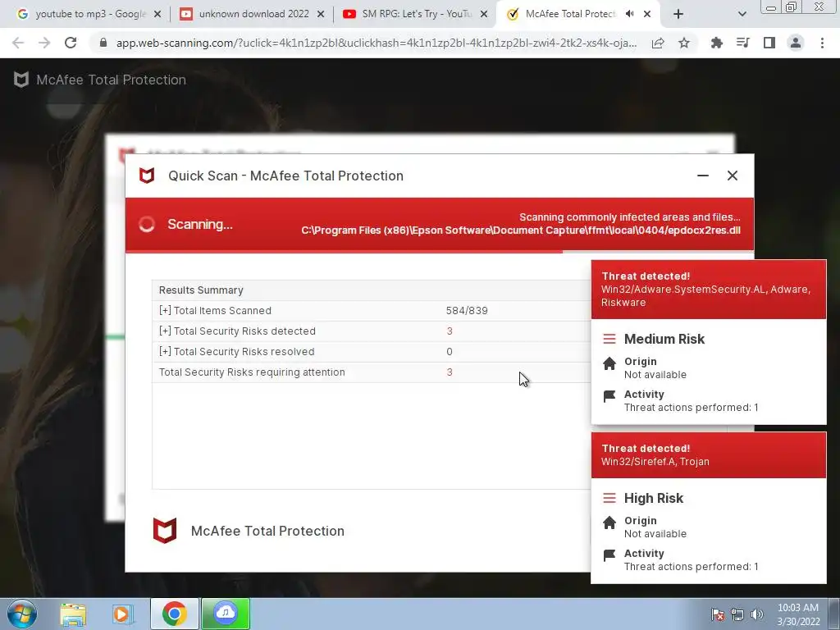Switch to the SM RPG Let's Try YouTube tab
The width and height of the screenshot is (840, 630).
click(x=416, y=14)
